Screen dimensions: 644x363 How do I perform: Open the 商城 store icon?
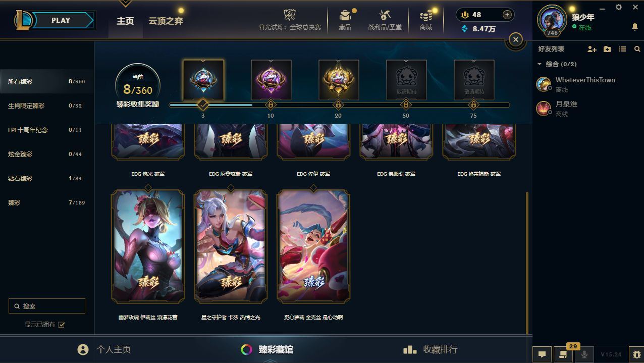(x=426, y=16)
